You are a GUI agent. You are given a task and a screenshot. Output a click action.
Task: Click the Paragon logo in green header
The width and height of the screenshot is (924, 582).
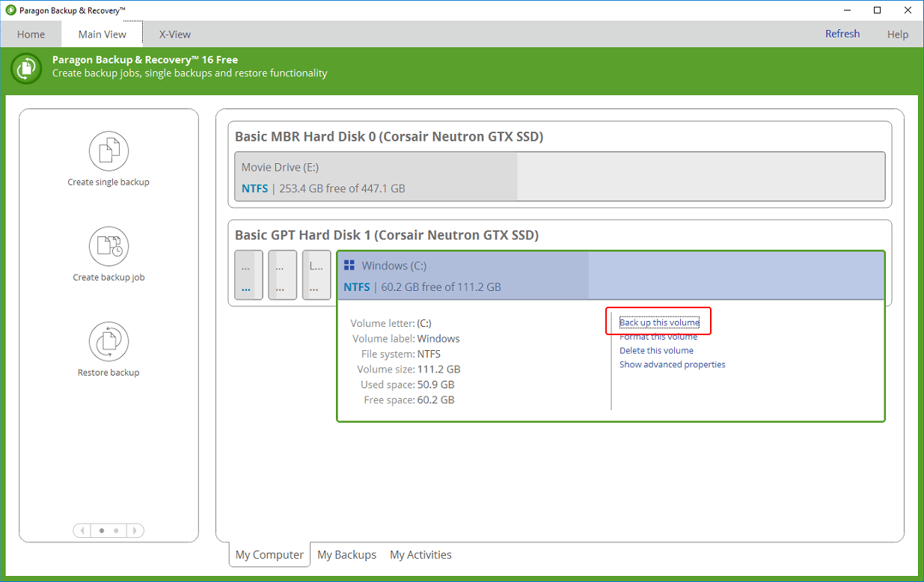tap(26, 68)
